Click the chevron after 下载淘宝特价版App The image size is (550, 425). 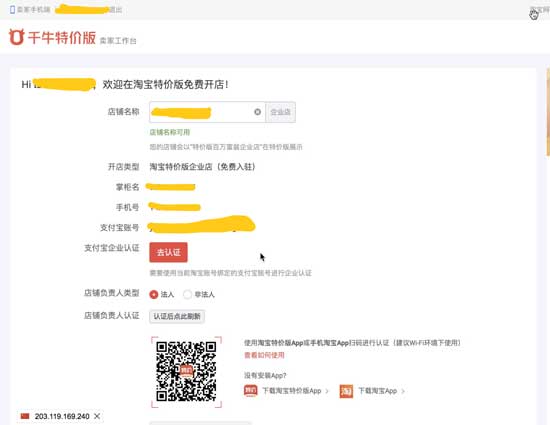click(327, 391)
